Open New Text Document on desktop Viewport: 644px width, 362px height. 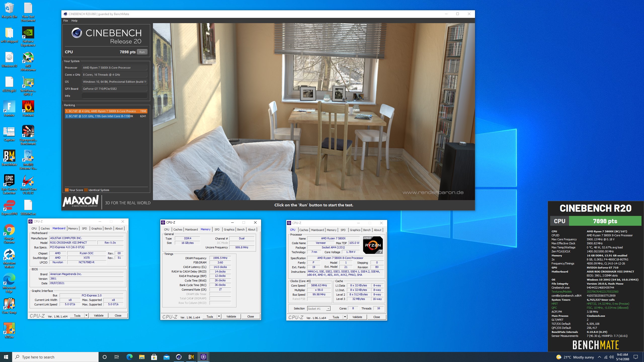(x=28, y=12)
